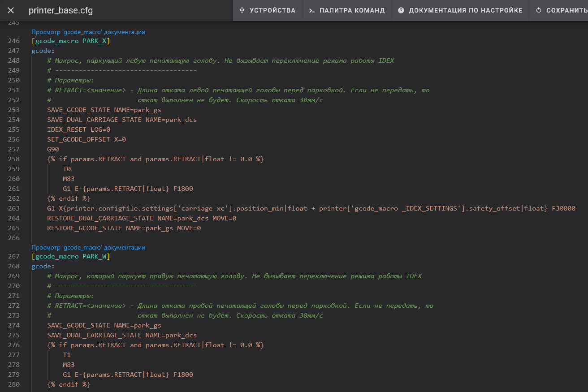The width and height of the screenshot is (588, 392).
Task: Click the terminal prompt icon near ПАЛИТРА КОМАНД
Action: (311, 10)
